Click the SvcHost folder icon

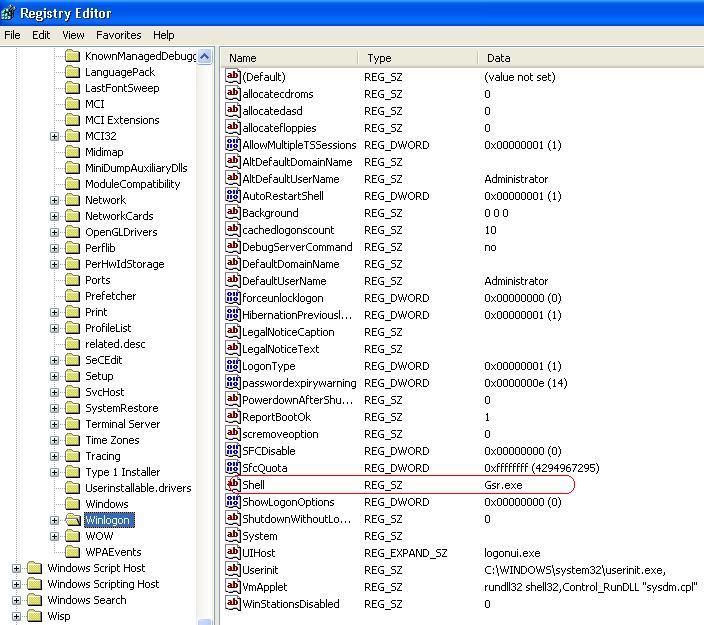pyautogui.click(x=72, y=392)
